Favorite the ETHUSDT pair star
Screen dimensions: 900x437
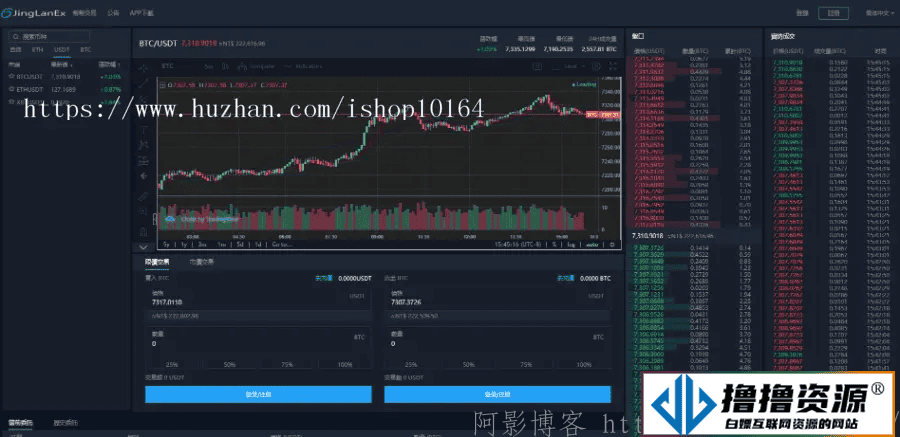[11, 89]
